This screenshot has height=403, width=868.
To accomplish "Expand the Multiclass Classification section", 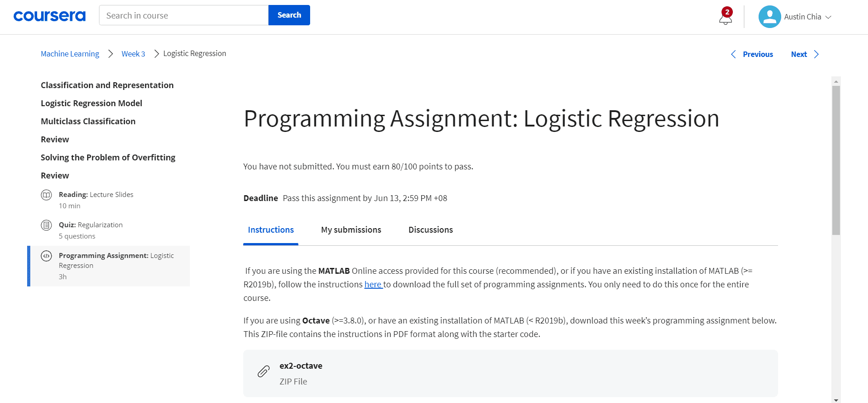I will (88, 122).
